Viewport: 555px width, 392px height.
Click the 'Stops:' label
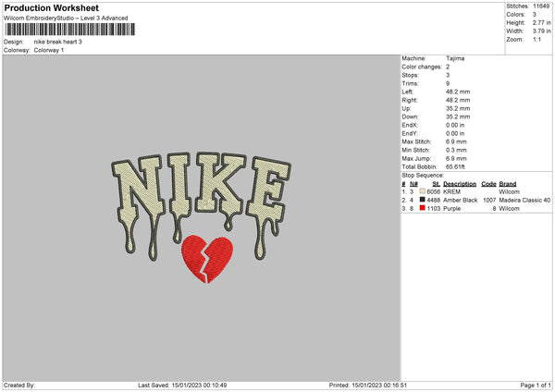410,75
